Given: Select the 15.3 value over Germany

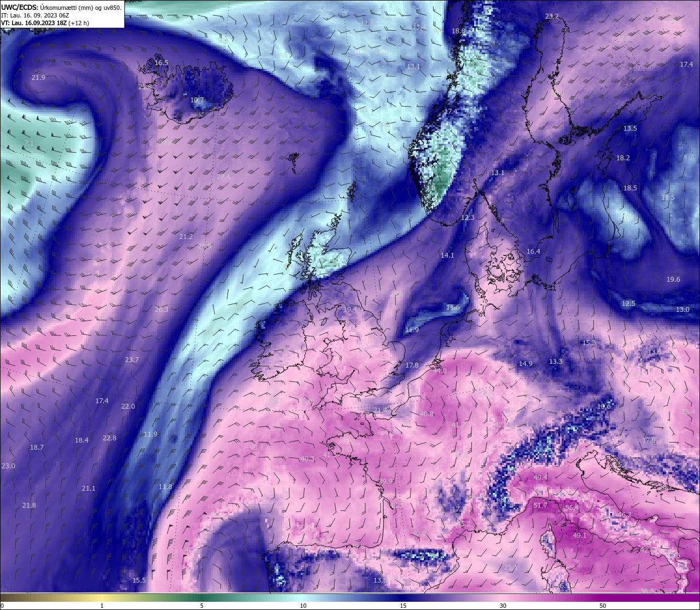Looking at the screenshot, I should pyautogui.click(x=588, y=343).
